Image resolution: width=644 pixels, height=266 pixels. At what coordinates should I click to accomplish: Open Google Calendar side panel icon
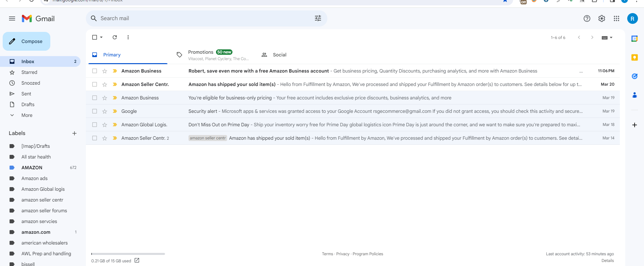(635, 39)
